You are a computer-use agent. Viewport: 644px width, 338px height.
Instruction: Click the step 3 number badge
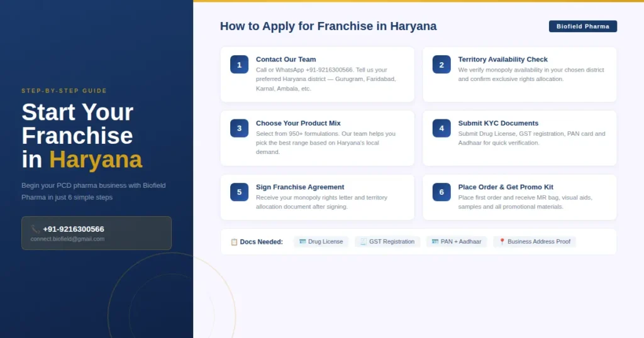[239, 128]
